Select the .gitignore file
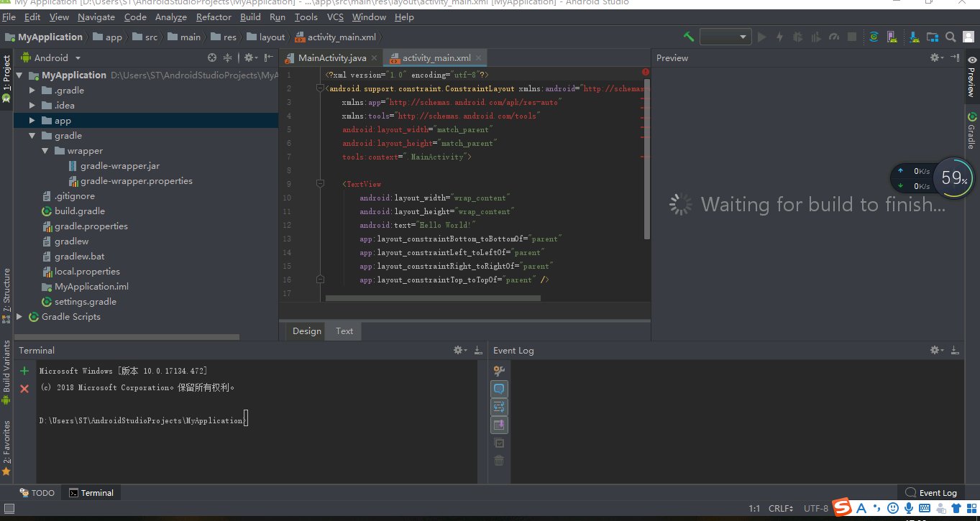980x521 pixels. (68, 195)
